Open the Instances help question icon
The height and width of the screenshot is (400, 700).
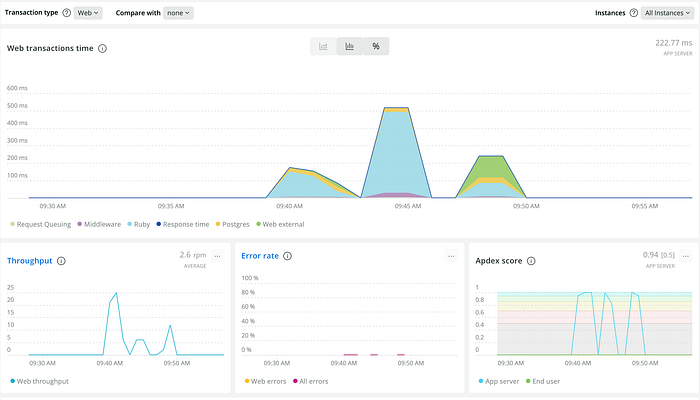click(633, 13)
